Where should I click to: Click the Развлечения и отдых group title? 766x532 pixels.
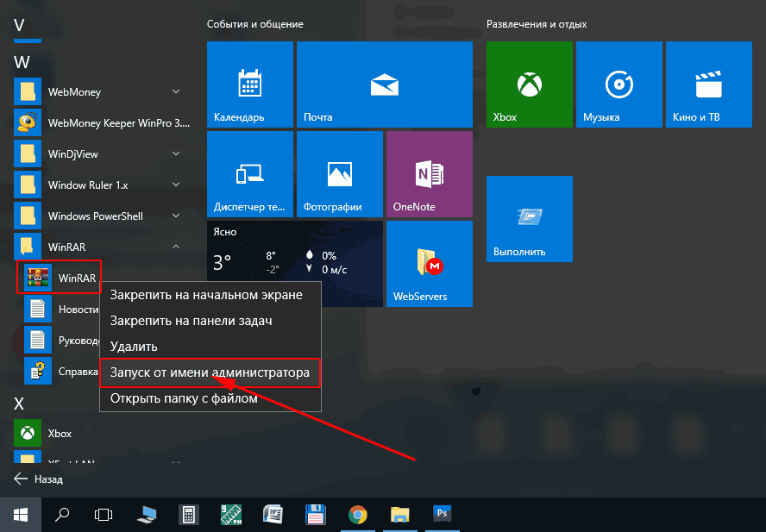pos(537,24)
